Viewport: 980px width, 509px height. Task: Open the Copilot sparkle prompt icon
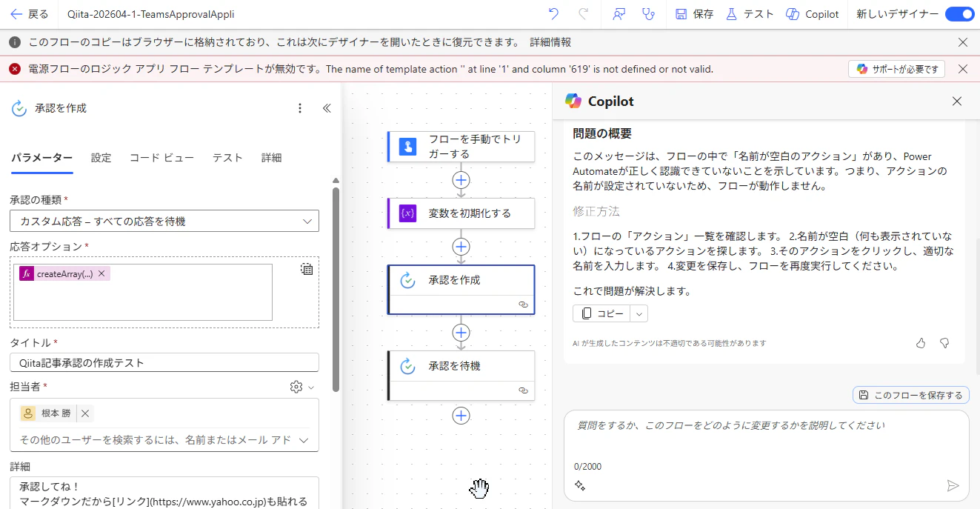[x=580, y=486]
